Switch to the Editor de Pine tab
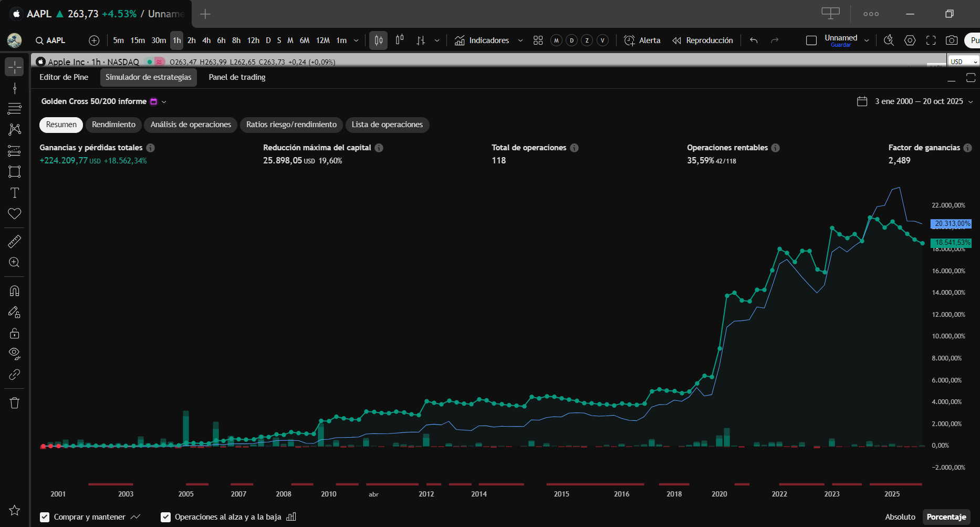 pyautogui.click(x=64, y=77)
